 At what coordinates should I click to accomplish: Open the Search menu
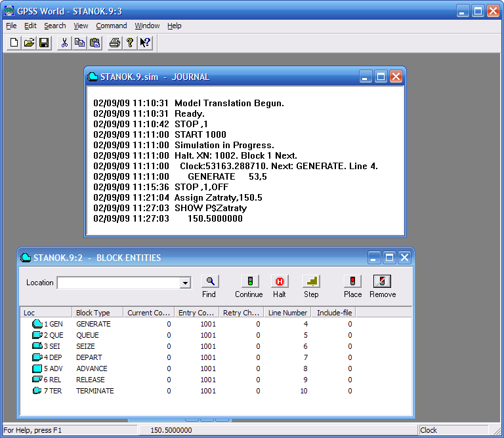pyautogui.click(x=55, y=26)
